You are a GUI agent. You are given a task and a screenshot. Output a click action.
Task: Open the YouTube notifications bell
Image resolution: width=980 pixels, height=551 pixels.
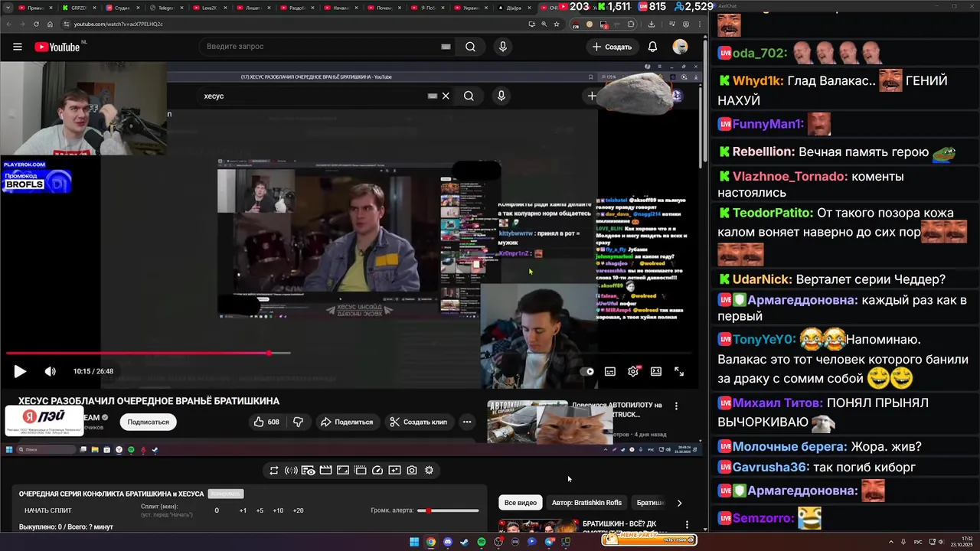[x=652, y=47]
